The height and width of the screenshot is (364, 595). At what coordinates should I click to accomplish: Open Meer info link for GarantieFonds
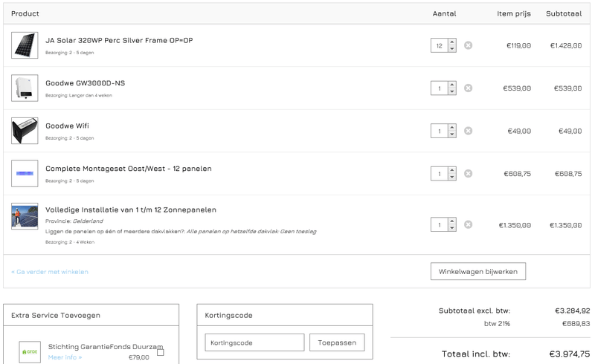pyautogui.click(x=65, y=357)
